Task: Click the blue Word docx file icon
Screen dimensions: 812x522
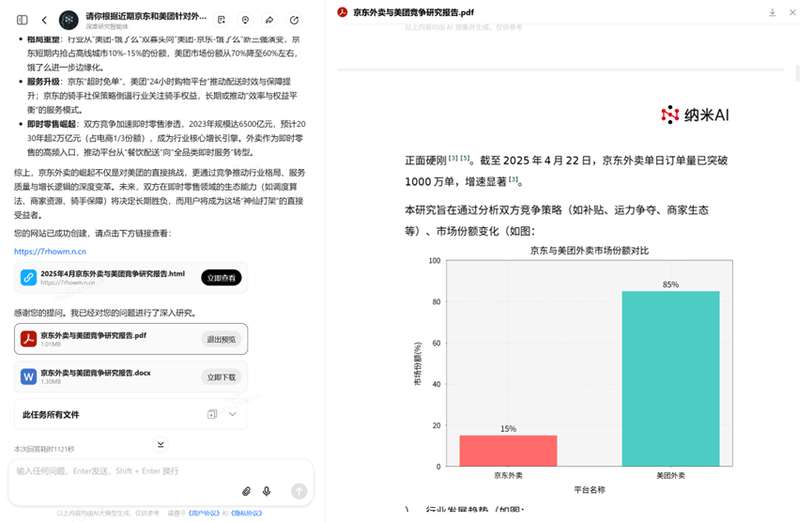Action: click(x=28, y=376)
